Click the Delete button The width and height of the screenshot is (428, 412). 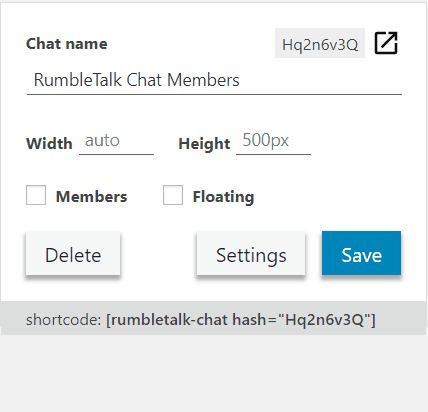[x=73, y=255]
